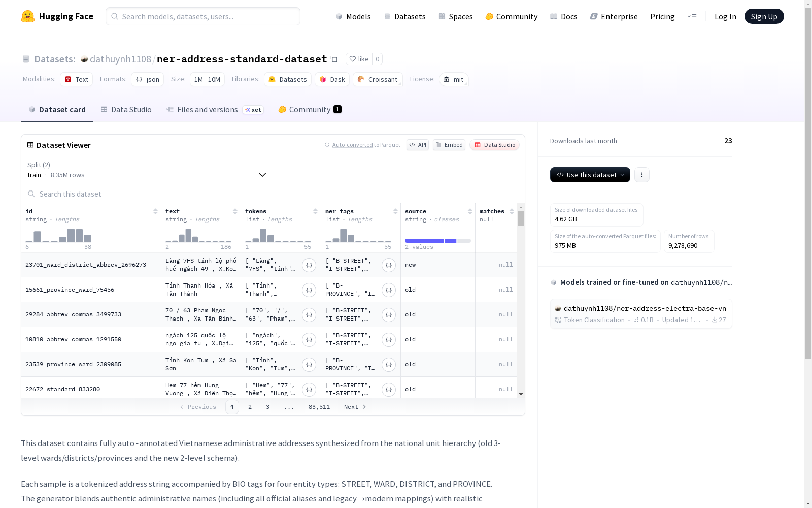Expand tokens cell in the 23539_province_ward row
The height and width of the screenshot is (508, 812).
309,365
